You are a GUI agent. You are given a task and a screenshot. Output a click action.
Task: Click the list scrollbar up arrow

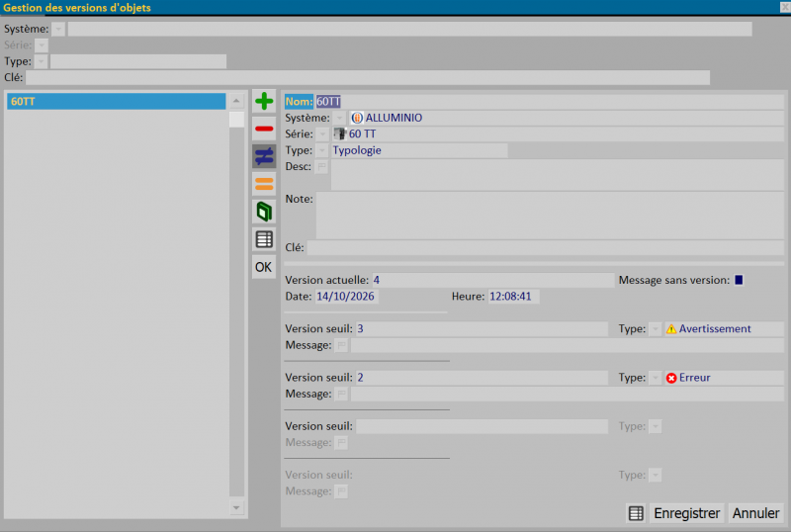coord(236,101)
